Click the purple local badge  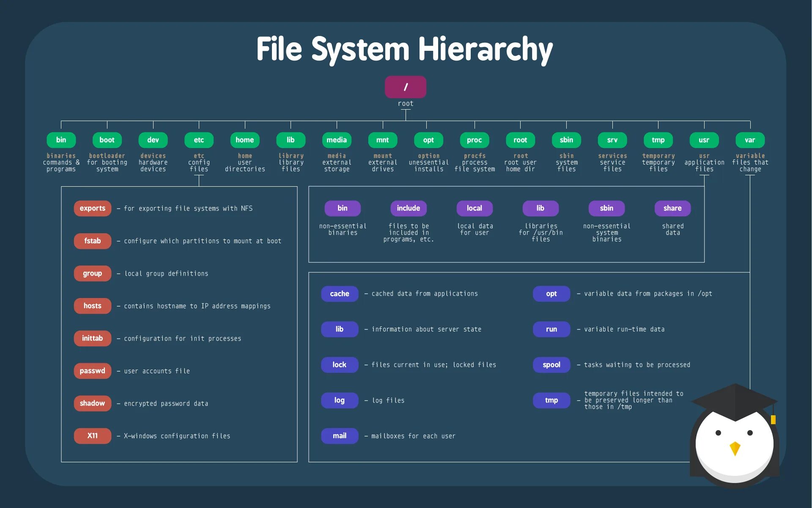[474, 208]
